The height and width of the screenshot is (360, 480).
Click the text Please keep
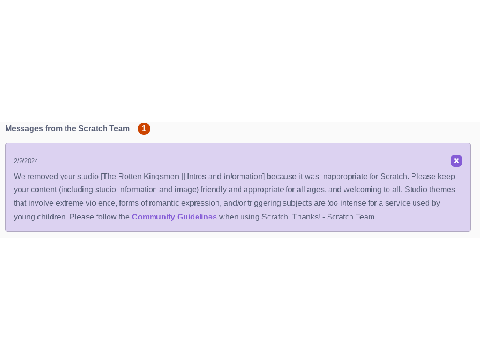433,176
